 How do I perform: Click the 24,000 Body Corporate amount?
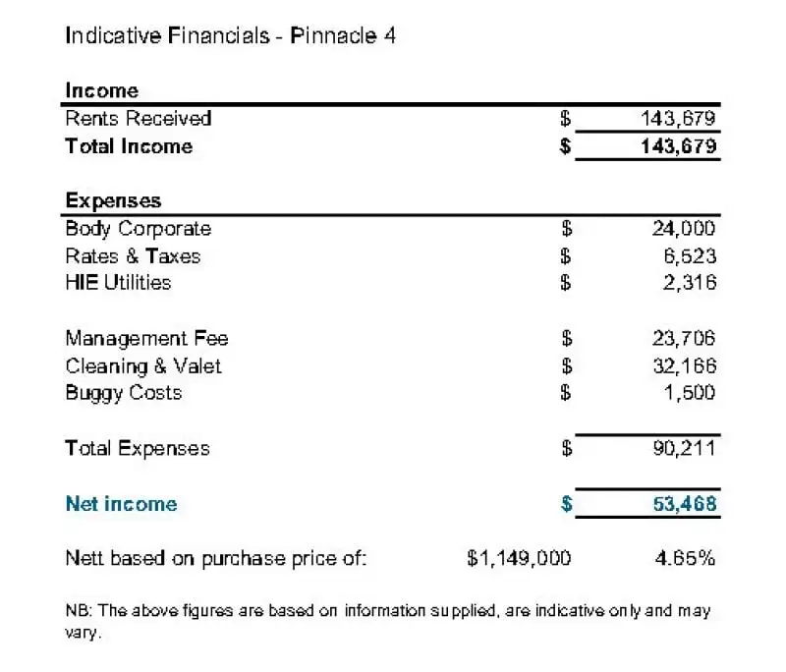[x=684, y=229]
